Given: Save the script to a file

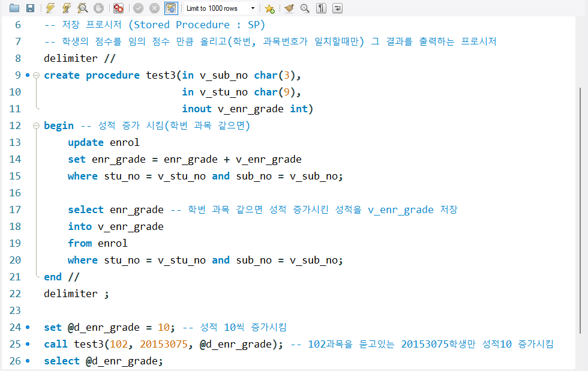Looking at the screenshot, I should (x=31, y=8).
